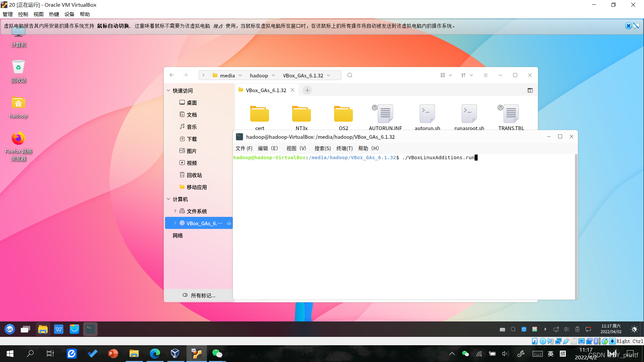Toggle the guest volume speaker tray icon
This screenshot has width=644, height=362.
[567, 329]
